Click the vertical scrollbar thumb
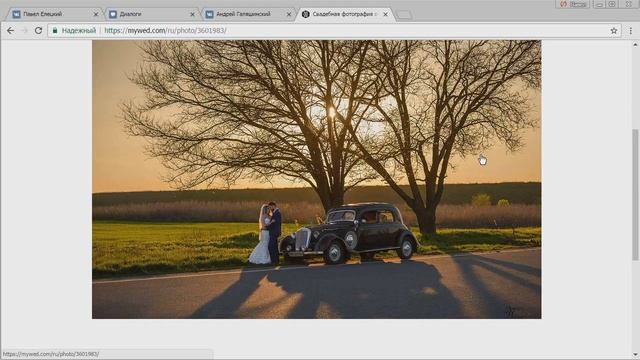The width and height of the screenshot is (640, 360). 635,195
